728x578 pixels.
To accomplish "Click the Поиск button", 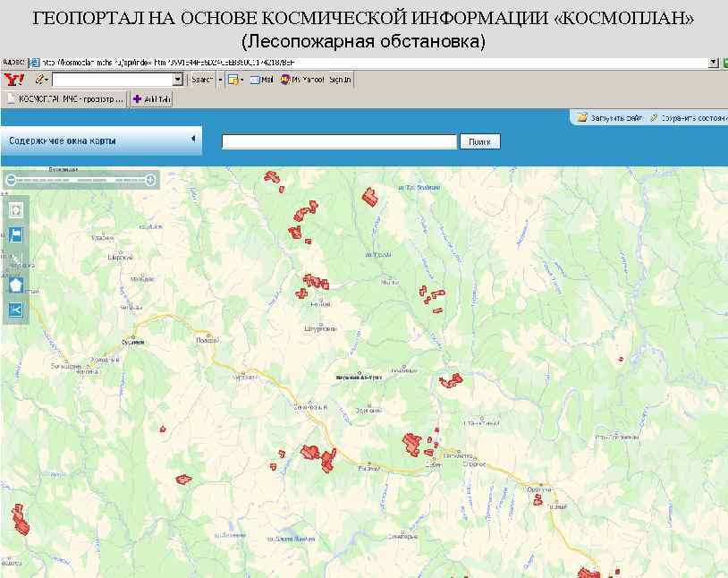I will (480, 141).
